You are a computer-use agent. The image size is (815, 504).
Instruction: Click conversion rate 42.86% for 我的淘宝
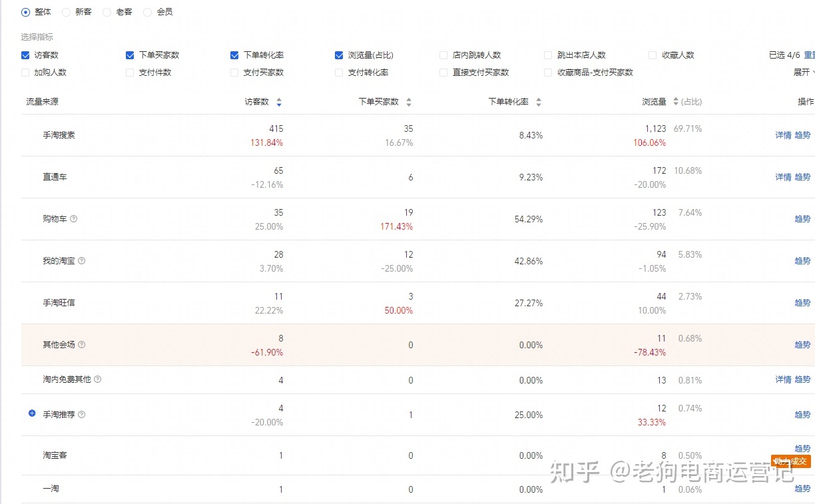[528, 261]
